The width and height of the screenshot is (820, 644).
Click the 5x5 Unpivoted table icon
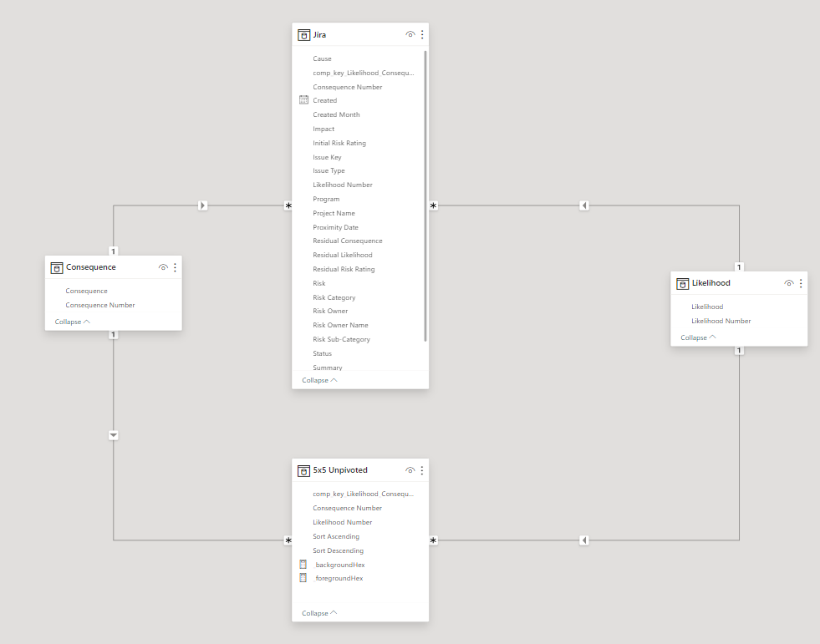point(303,470)
